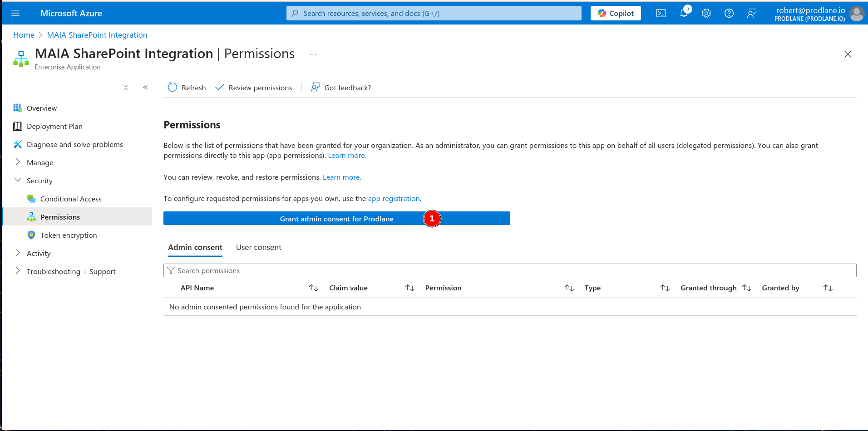
Task: Open the Azure portal hamburger menu
Action: (15, 13)
